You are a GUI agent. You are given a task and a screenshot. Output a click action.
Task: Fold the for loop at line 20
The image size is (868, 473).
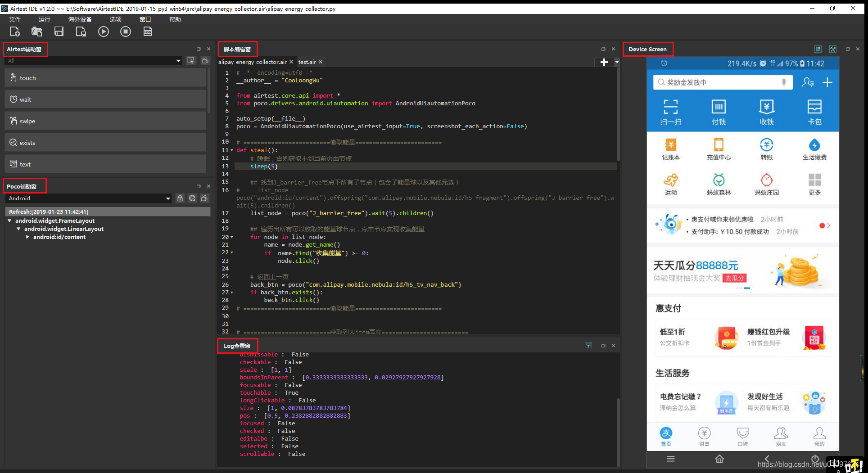click(x=232, y=237)
